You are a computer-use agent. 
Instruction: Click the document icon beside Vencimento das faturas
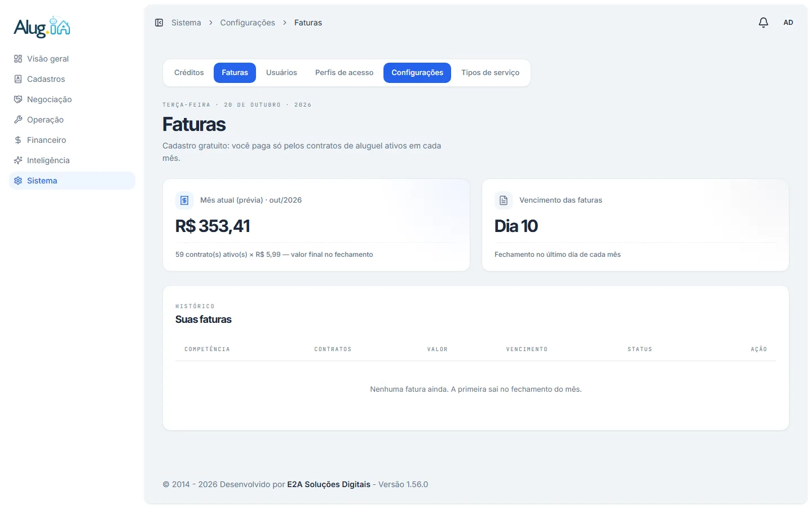click(x=504, y=200)
